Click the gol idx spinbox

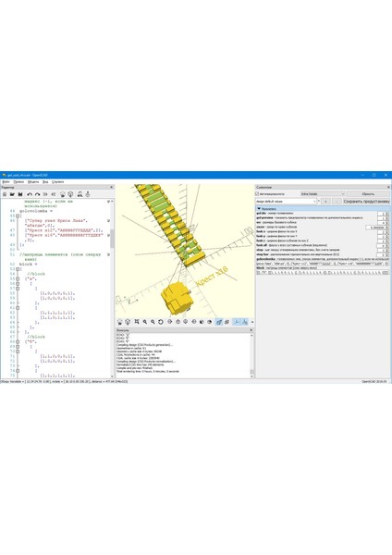tap(383, 214)
